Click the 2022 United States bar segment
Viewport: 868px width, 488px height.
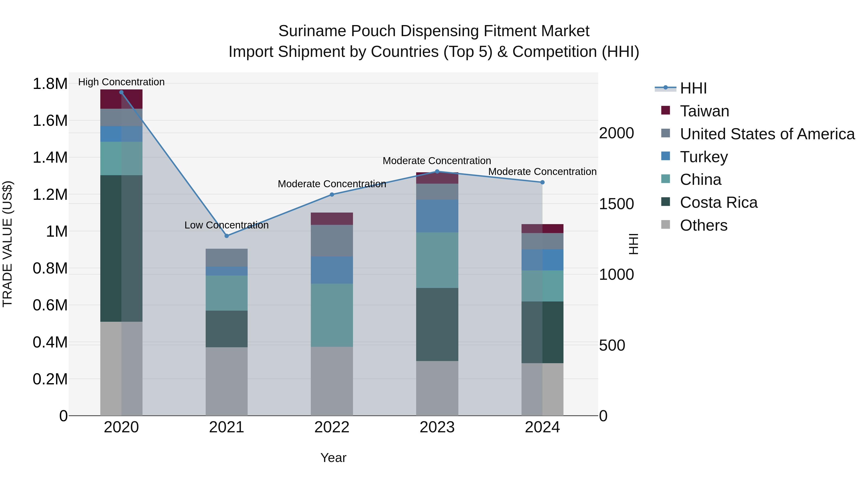(x=332, y=241)
